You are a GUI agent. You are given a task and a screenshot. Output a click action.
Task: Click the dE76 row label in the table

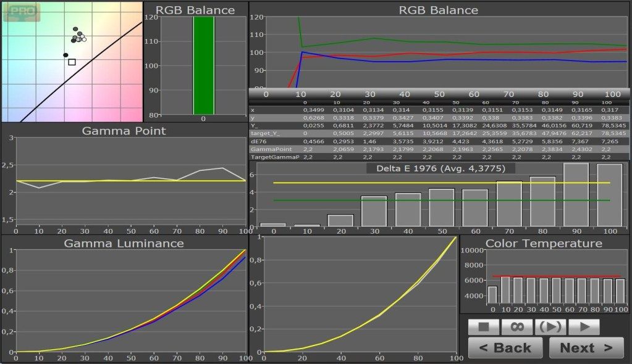tap(258, 141)
